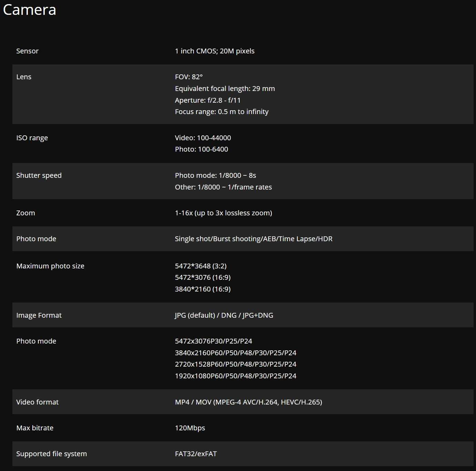Click the Zoom 1-16x value
This screenshot has width=476, height=471.
tap(224, 213)
